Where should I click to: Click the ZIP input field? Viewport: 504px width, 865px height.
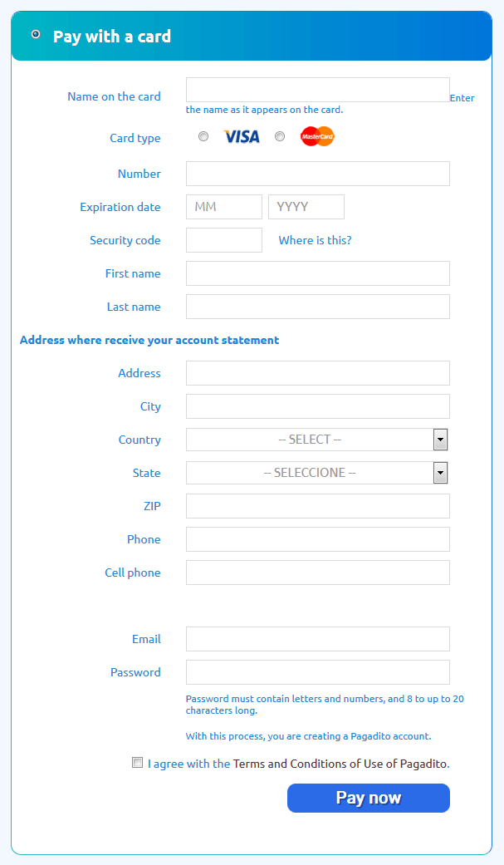pyautogui.click(x=317, y=506)
